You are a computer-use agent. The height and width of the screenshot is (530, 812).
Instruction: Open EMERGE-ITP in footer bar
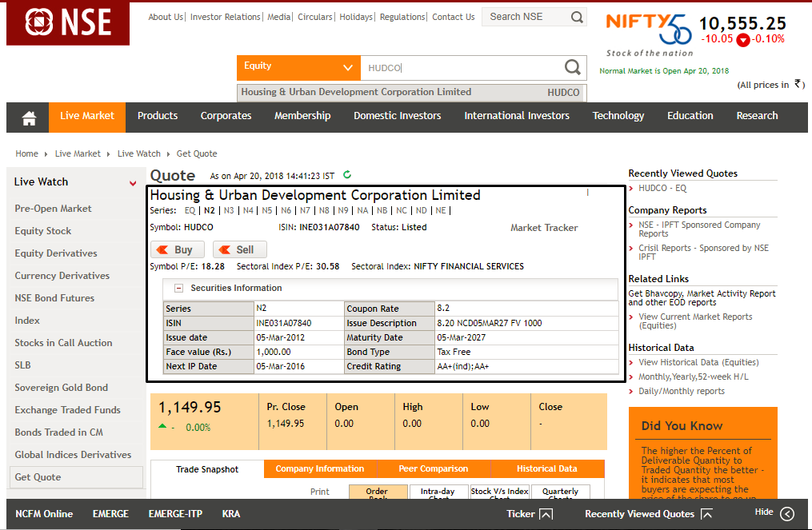point(175,514)
